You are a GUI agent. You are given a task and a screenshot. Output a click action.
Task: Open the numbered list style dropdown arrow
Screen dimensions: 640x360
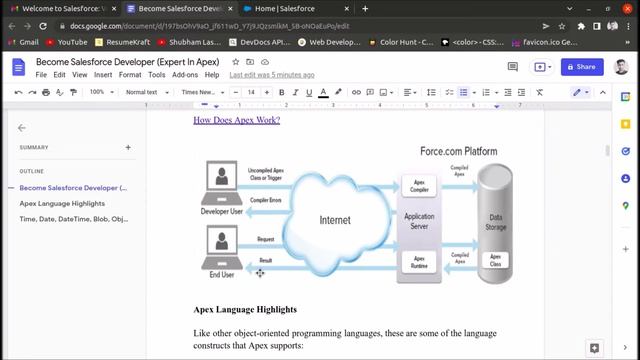[x=496, y=93]
